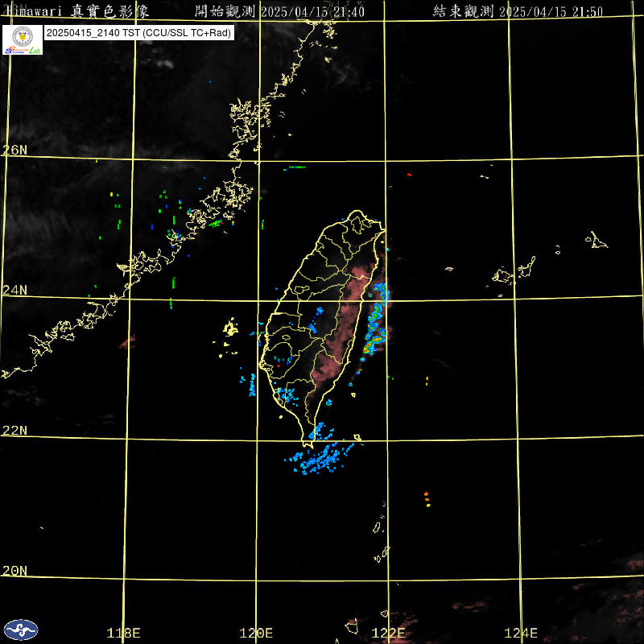Click the 26N latitude label
Image resolution: width=644 pixels, height=644 pixels.
tap(14, 150)
